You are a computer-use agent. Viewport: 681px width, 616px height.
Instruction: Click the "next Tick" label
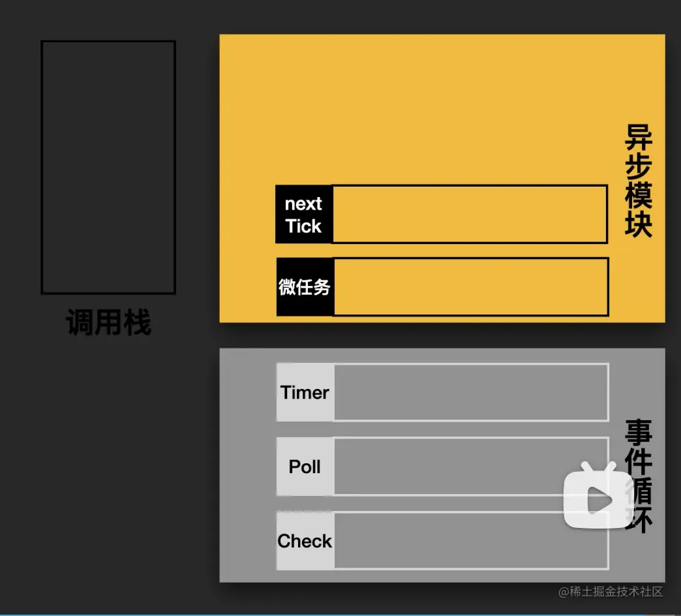tap(303, 215)
